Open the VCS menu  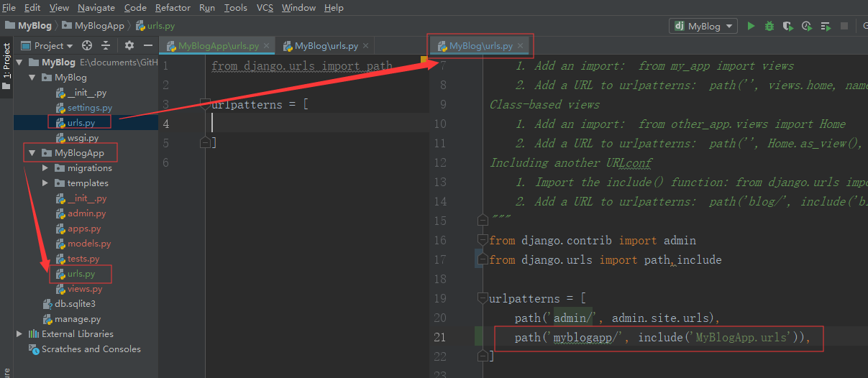point(265,8)
